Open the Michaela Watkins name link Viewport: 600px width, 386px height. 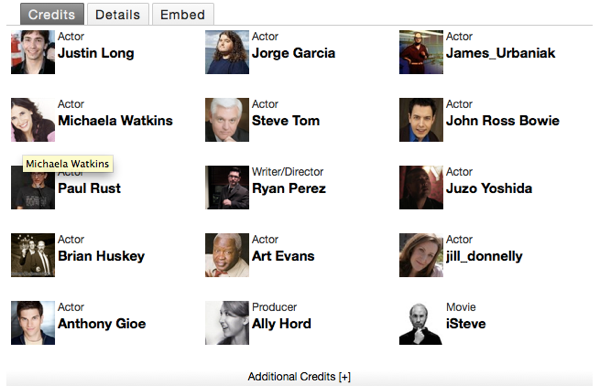[x=115, y=121]
